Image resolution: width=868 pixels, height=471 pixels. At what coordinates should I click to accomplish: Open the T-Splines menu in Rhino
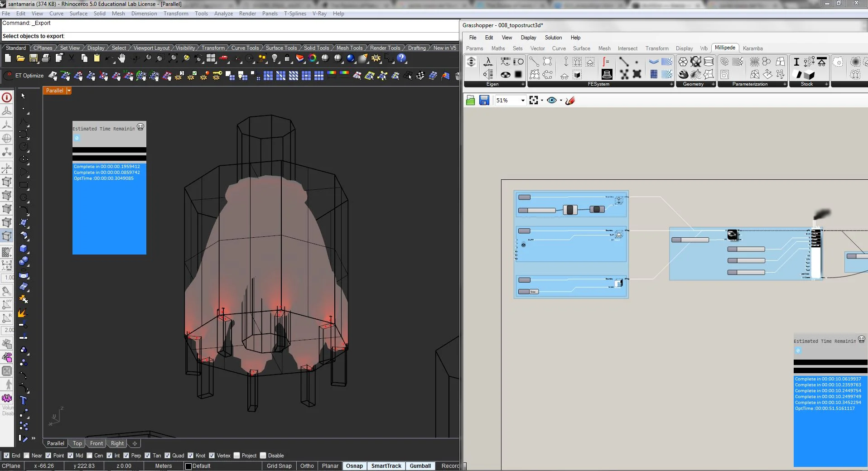295,14
